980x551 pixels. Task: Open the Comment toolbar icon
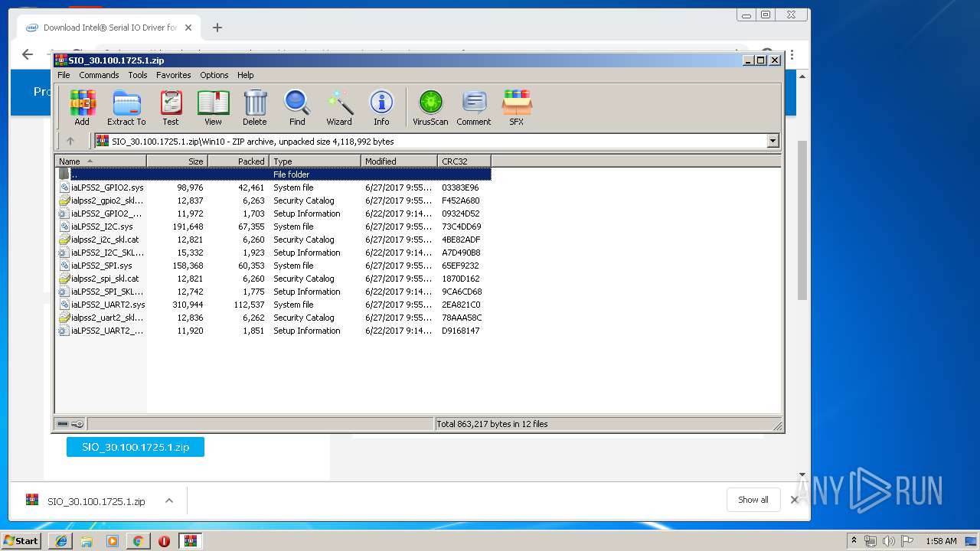point(474,107)
